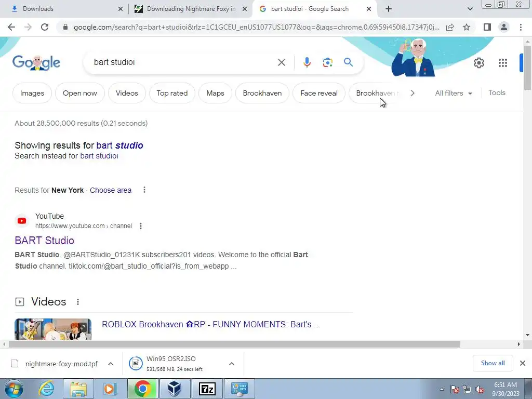The image size is (532, 399).
Task: Open location results options menu
Action: [x=144, y=190]
